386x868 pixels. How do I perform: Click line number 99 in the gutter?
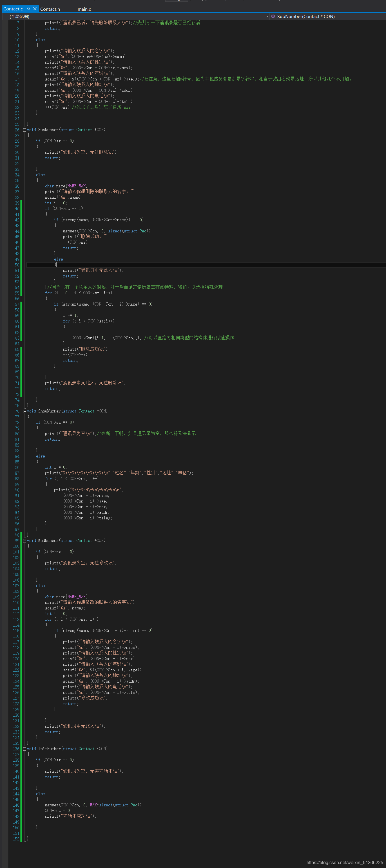[17, 540]
